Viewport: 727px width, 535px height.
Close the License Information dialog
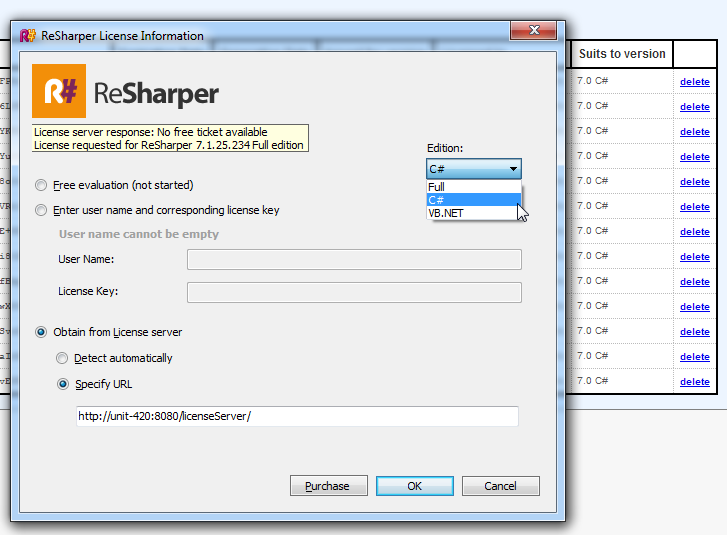click(x=533, y=31)
